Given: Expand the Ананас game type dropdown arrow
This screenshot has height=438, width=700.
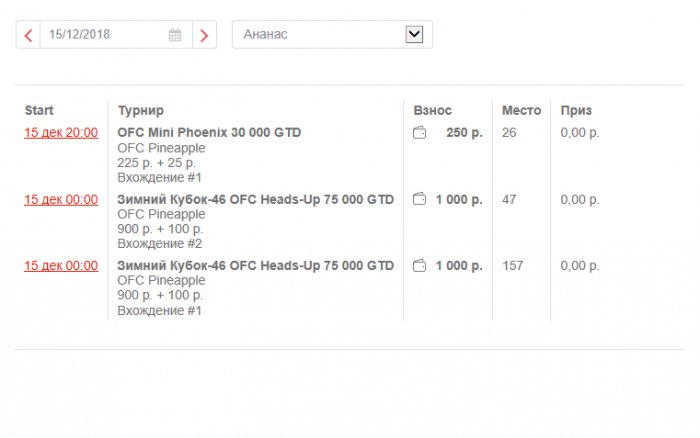Looking at the screenshot, I should click(414, 34).
